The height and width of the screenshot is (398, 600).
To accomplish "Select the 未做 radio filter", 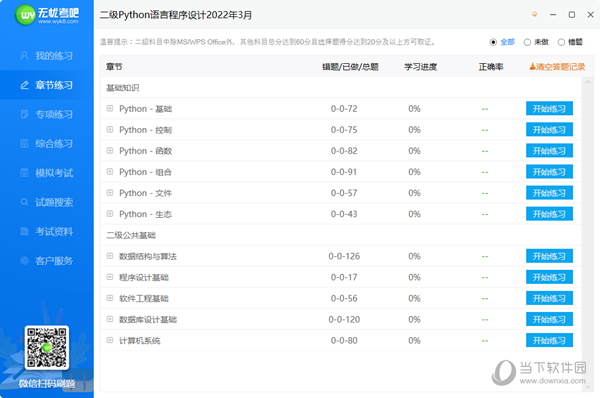I will 536,42.
